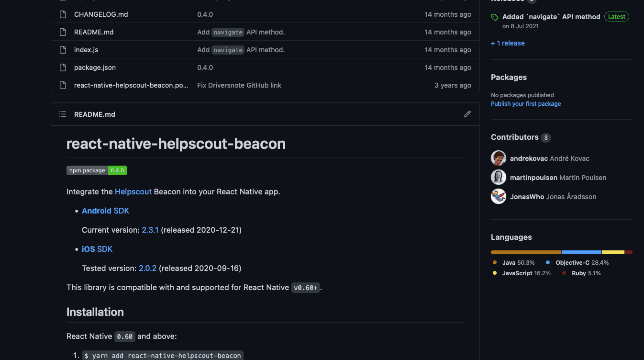
Task: Open martinpoulsen's avatar image
Action: [499, 177]
